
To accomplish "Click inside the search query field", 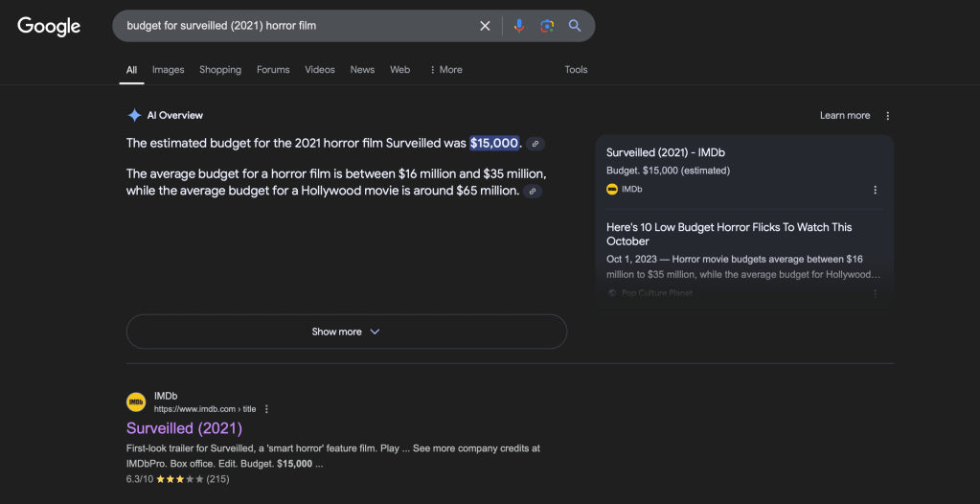I will click(x=287, y=26).
